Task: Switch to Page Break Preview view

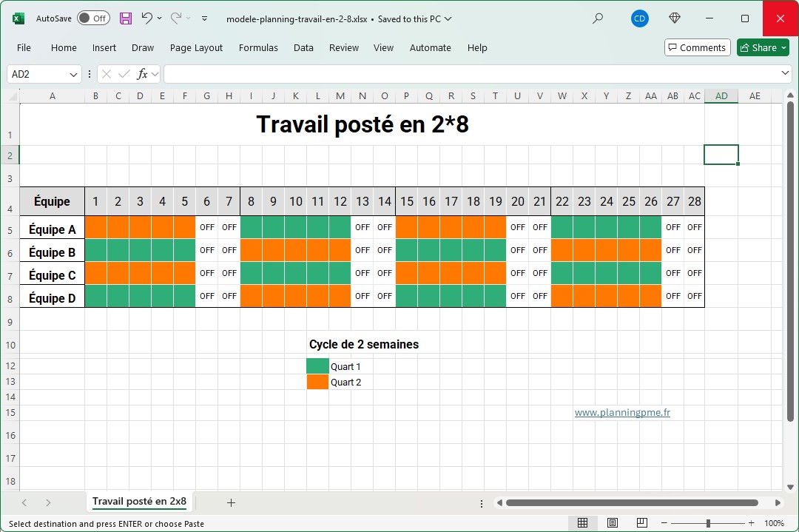Action: (x=641, y=523)
